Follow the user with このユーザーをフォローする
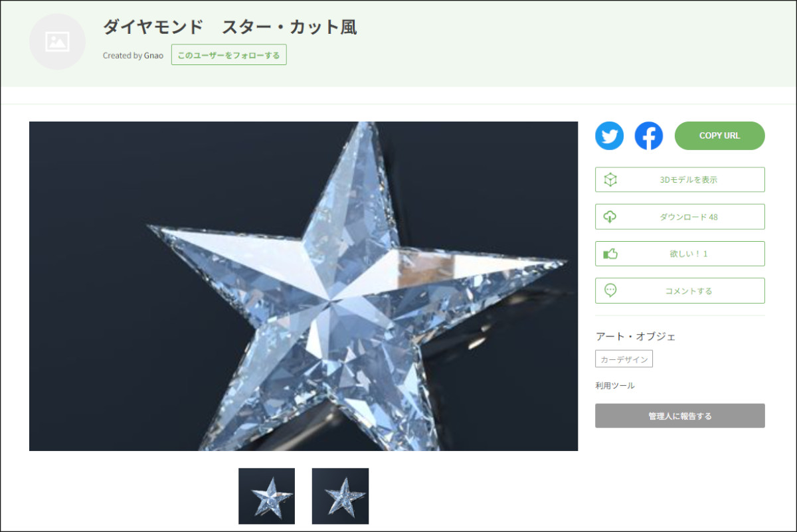Image resolution: width=797 pixels, height=532 pixels. click(x=228, y=55)
